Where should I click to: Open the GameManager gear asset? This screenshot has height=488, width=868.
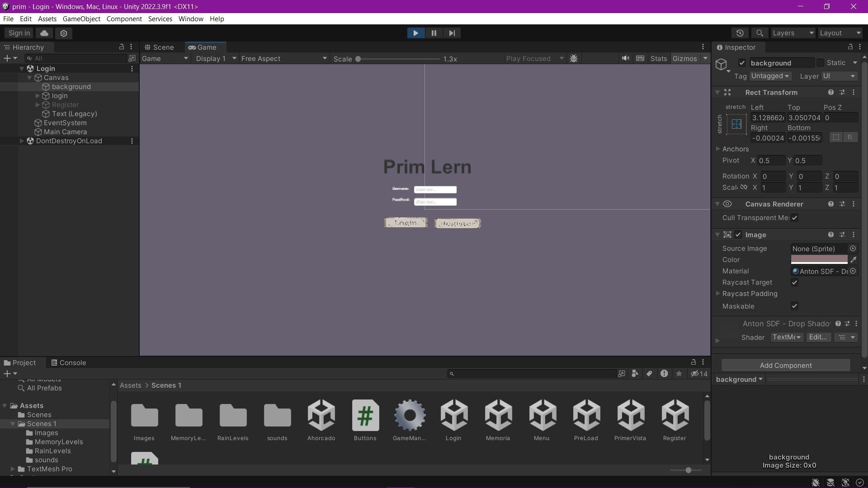409,415
